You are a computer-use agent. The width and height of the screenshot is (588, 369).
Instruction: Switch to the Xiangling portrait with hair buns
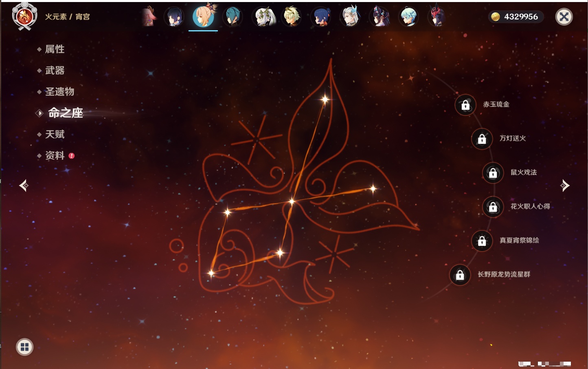click(321, 17)
